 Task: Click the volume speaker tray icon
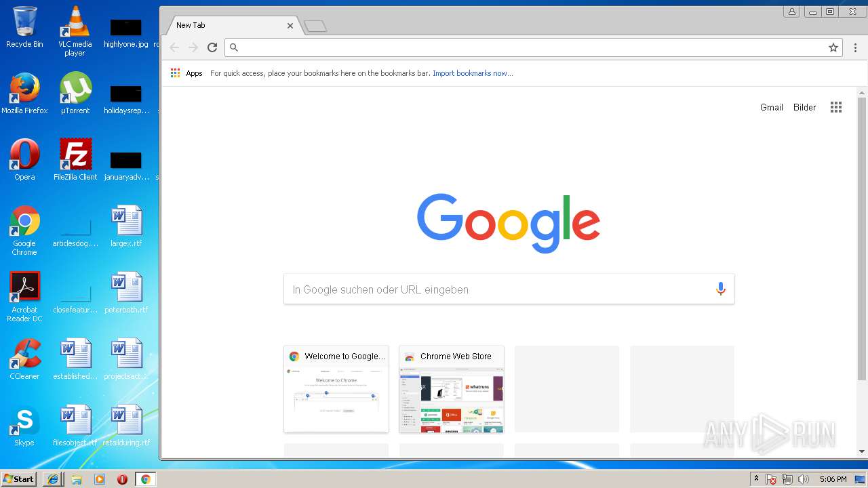coord(804,479)
